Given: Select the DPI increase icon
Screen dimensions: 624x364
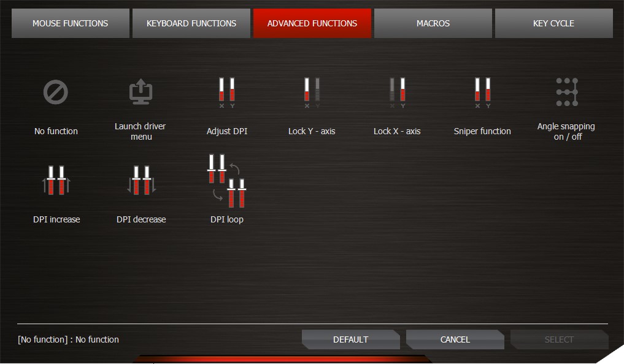Looking at the screenshot, I should coord(56,181).
